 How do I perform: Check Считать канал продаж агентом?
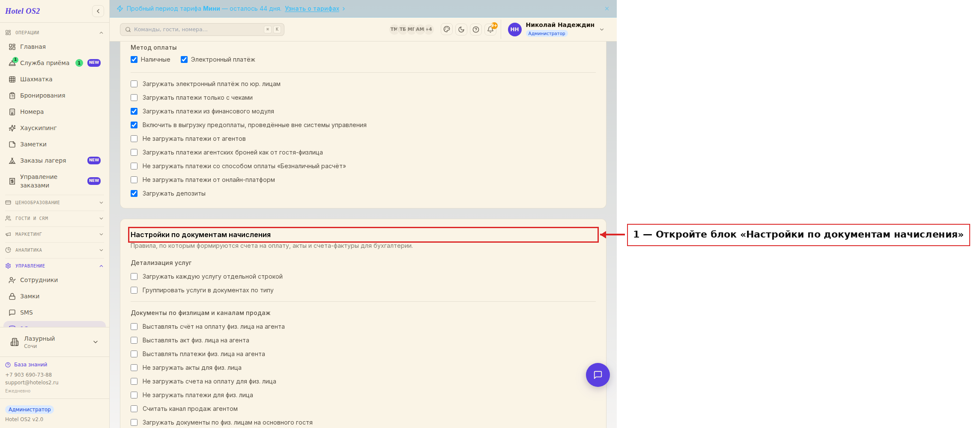(x=134, y=409)
